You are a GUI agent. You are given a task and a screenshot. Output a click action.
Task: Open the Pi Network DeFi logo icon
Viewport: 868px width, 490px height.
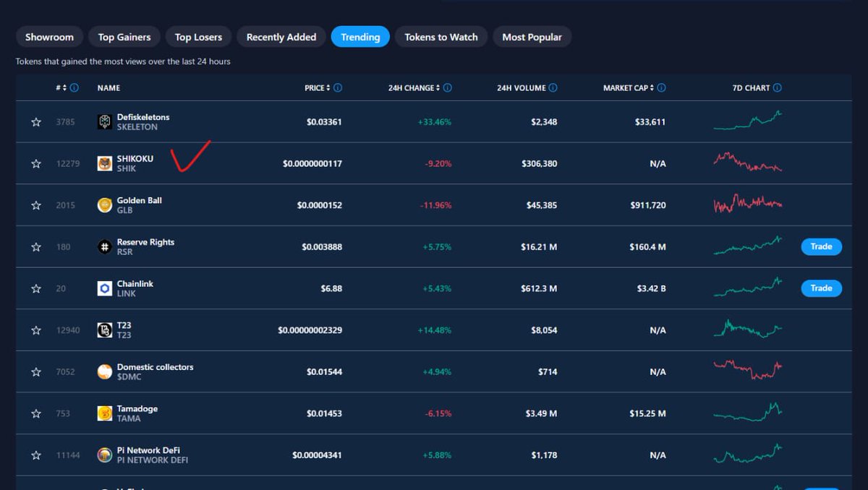tap(105, 455)
